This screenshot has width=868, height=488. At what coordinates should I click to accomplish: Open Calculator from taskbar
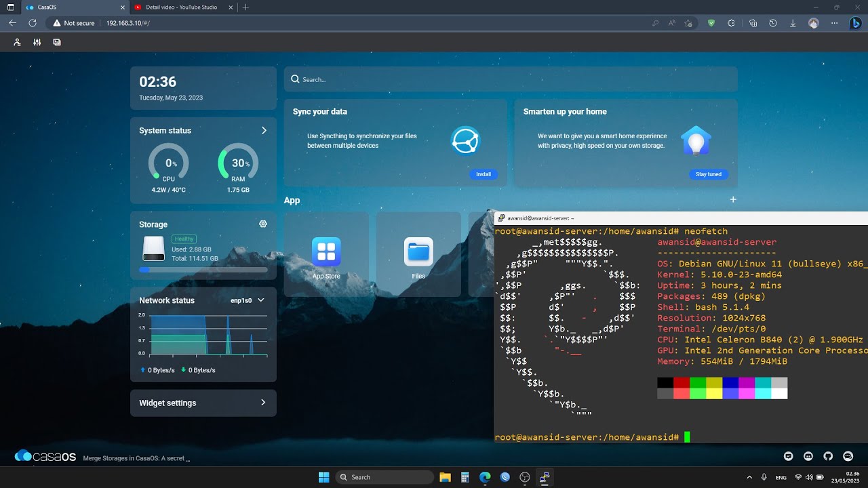tap(465, 477)
